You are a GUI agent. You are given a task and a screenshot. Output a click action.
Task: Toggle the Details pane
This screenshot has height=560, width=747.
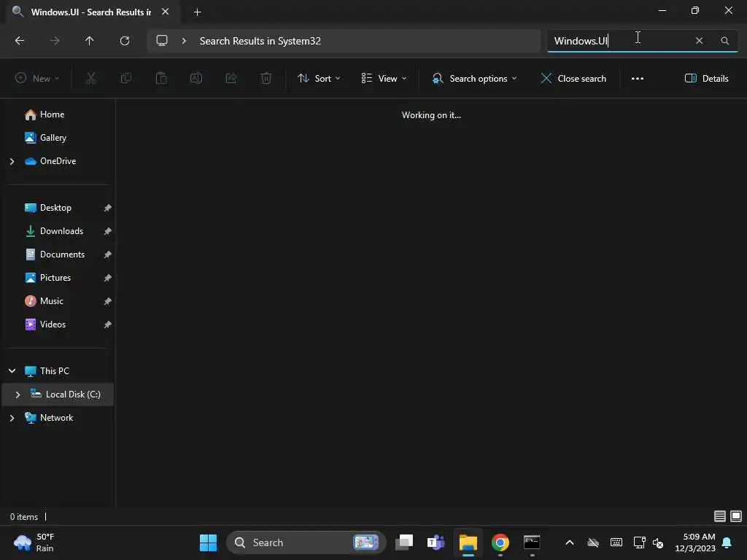(706, 79)
